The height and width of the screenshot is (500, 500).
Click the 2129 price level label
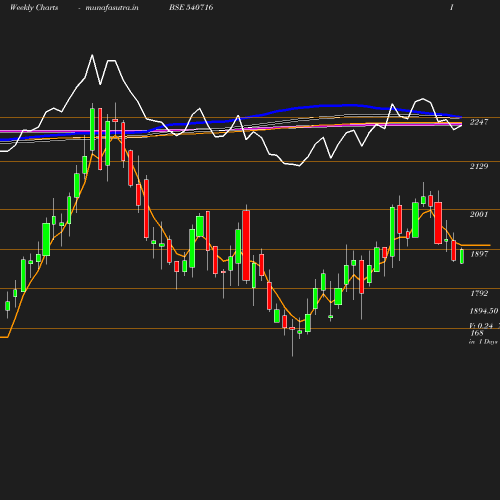coord(479,166)
